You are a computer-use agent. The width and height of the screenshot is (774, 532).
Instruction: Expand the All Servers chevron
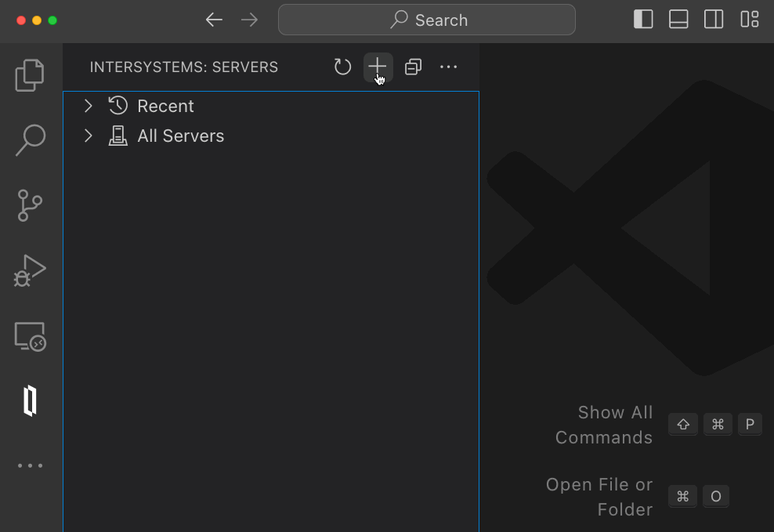(x=89, y=136)
